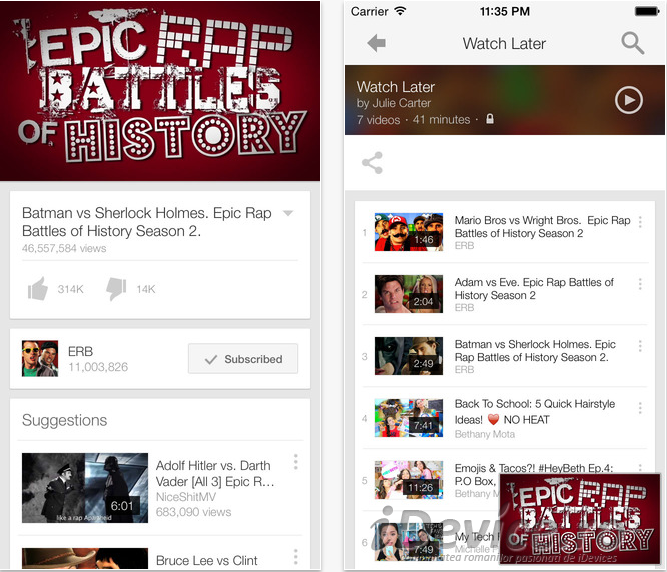
Task: Open the Bruce Lee vs Clint suggestion thumbnail
Action: (x=85, y=558)
